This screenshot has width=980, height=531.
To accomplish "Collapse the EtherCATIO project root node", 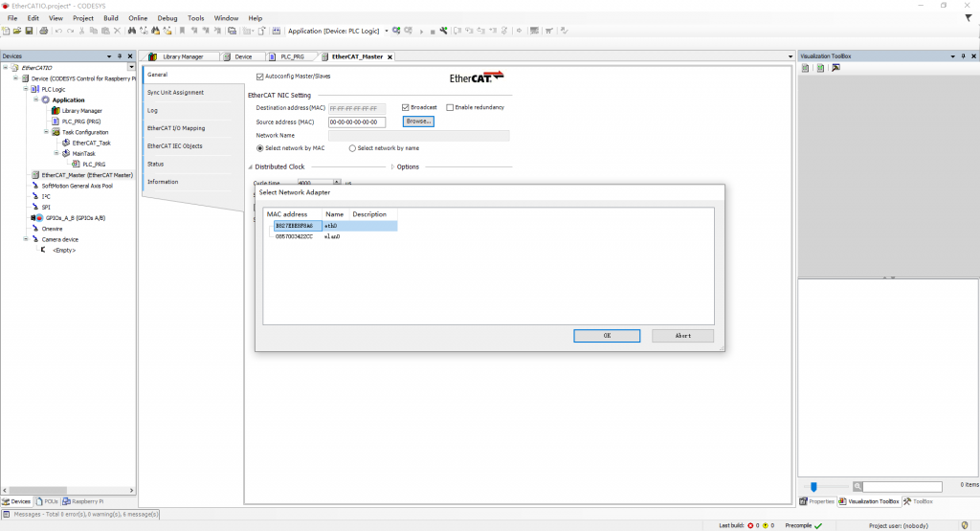I will [x=6, y=68].
